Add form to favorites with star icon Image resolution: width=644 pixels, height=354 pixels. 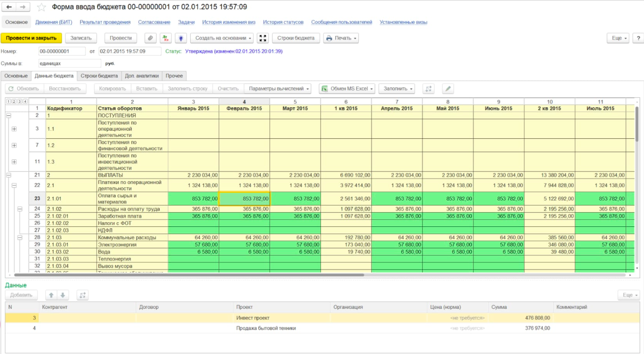[x=42, y=7]
